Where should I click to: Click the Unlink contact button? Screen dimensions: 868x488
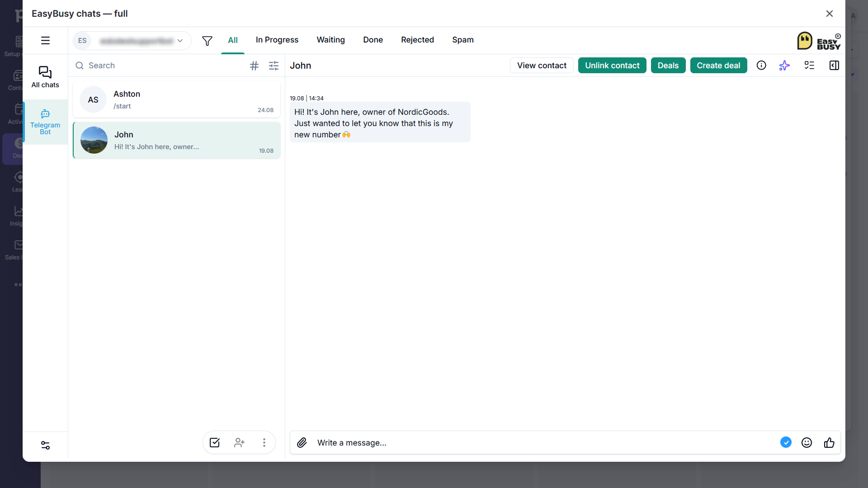pos(612,66)
